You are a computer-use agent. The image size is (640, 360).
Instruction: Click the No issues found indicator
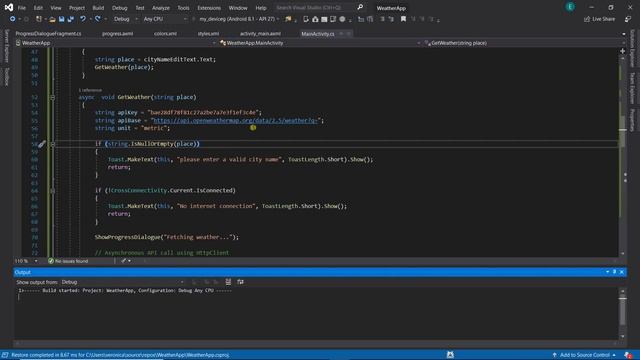[68, 261]
